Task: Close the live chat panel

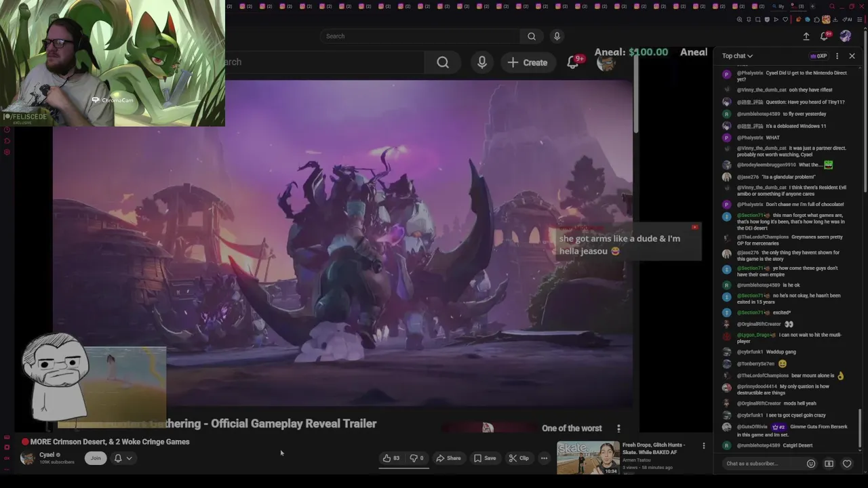Action: (x=852, y=56)
